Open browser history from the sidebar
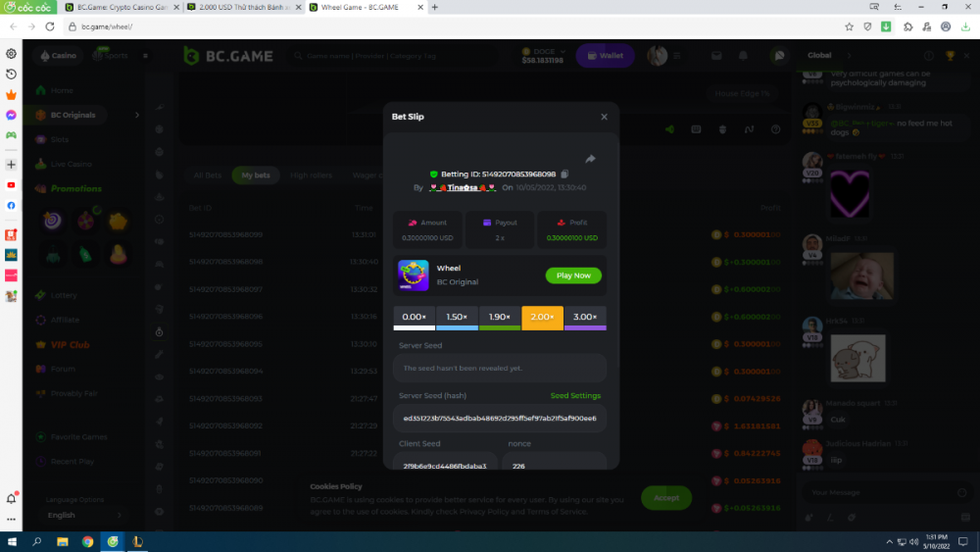 [x=11, y=74]
